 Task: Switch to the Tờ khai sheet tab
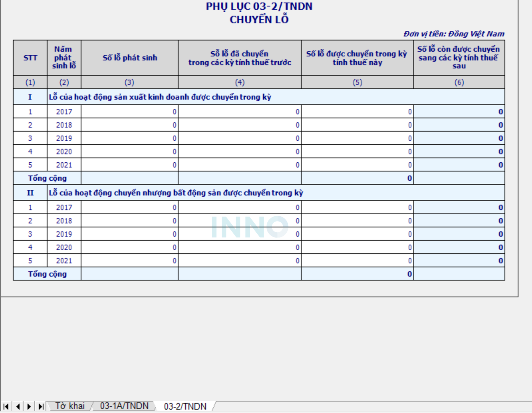[70, 406]
